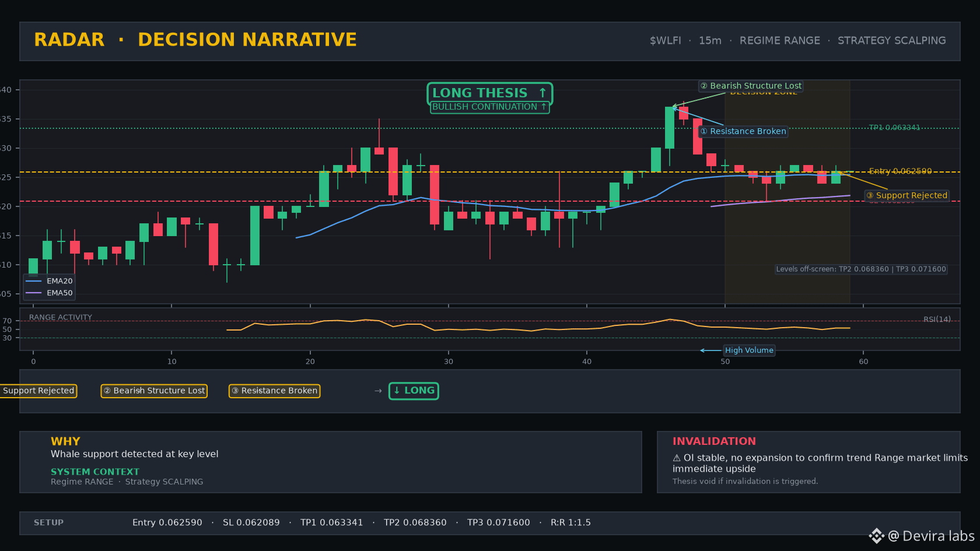Select the $WLFI ticker in the header
The image size is (980, 551).
(666, 41)
